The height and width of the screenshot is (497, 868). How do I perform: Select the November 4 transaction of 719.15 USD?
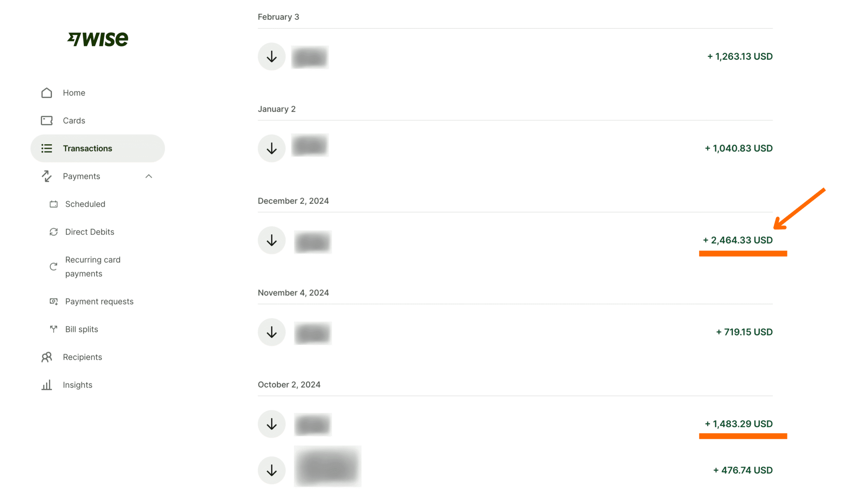[x=744, y=332]
